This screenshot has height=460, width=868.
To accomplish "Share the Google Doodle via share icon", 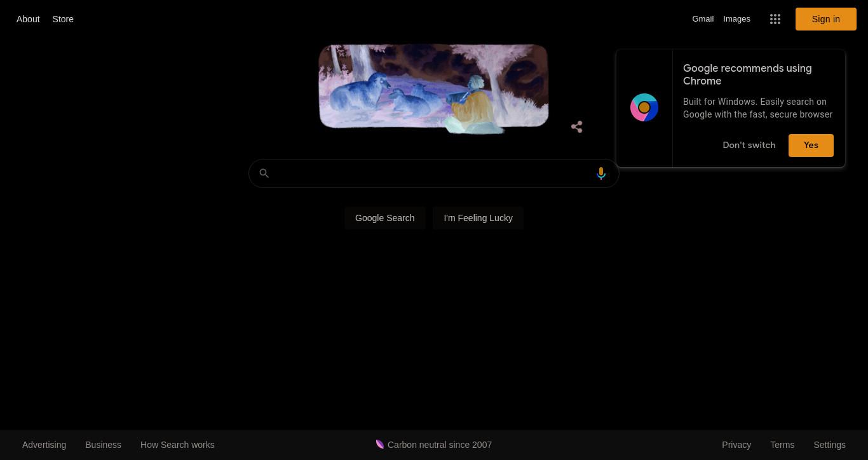I will 576,127.
